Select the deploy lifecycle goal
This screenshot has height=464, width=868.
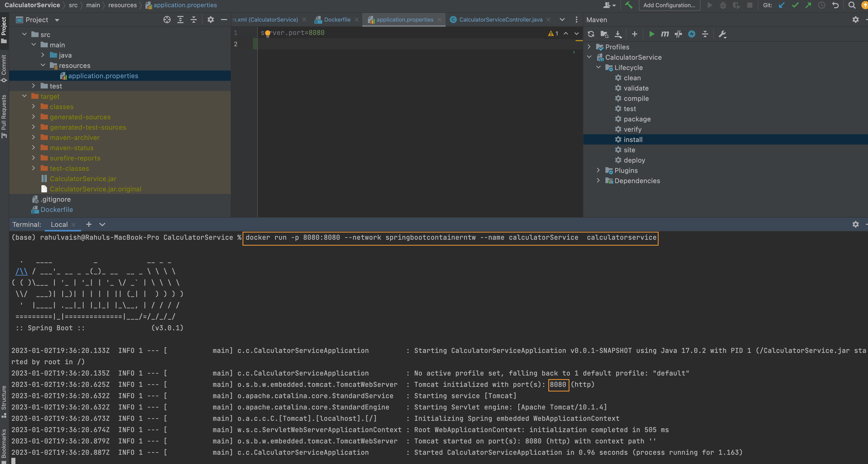pos(634,160)
